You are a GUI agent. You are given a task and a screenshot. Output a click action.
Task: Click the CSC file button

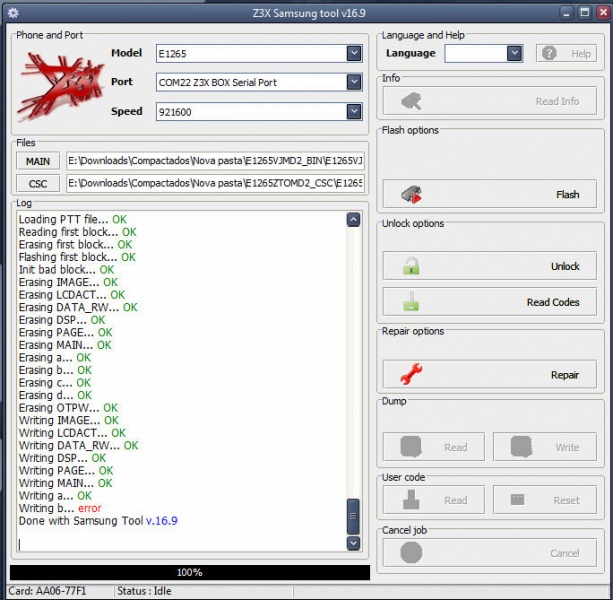coord(38,183)
